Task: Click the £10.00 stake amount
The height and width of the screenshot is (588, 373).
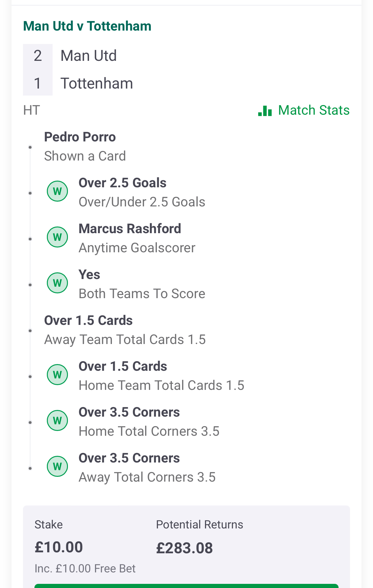Action: click(x=59, y=547)
